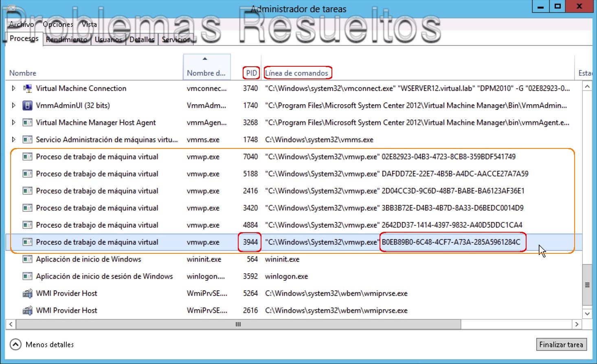
Task: Expand the Virtual Machine Manager Host Agent group
Action: tap(13, 122)
